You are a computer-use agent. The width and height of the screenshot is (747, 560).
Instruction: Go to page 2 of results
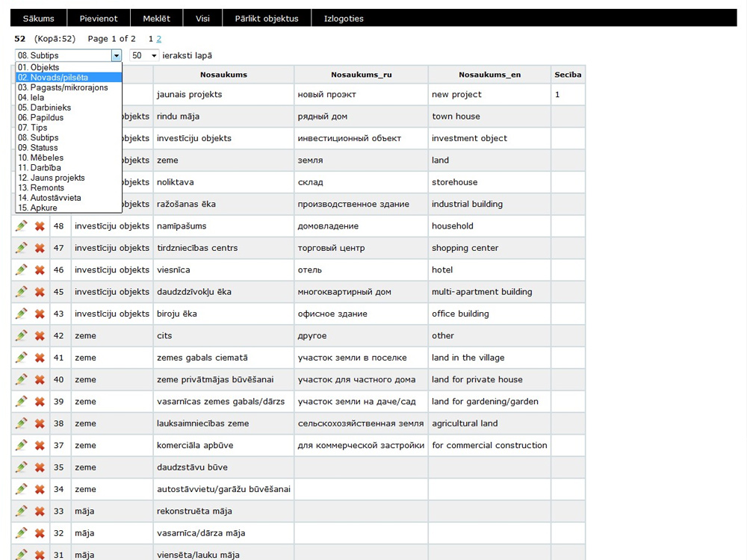point(158,39)
